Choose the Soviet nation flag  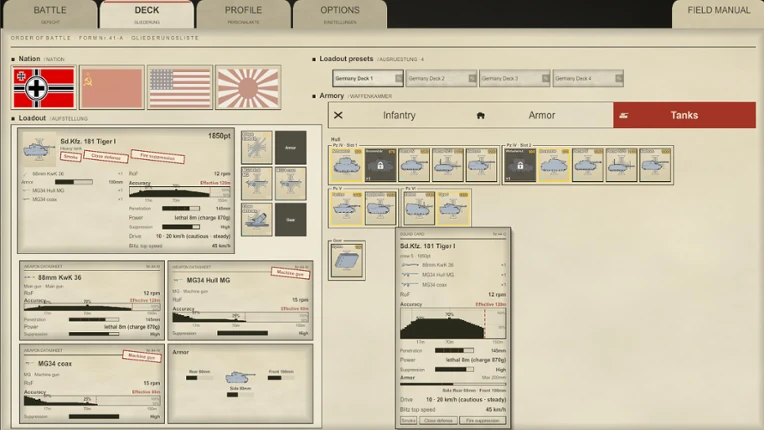112,88
